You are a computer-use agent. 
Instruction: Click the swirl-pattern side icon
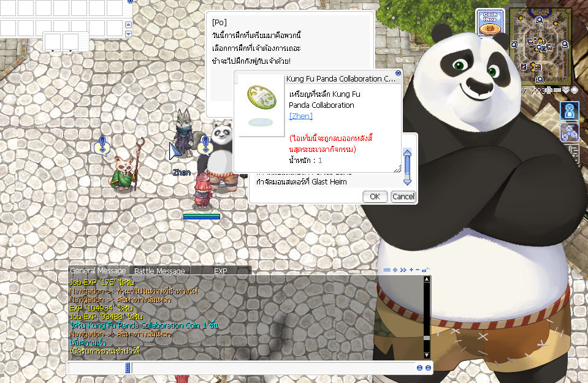569,132
